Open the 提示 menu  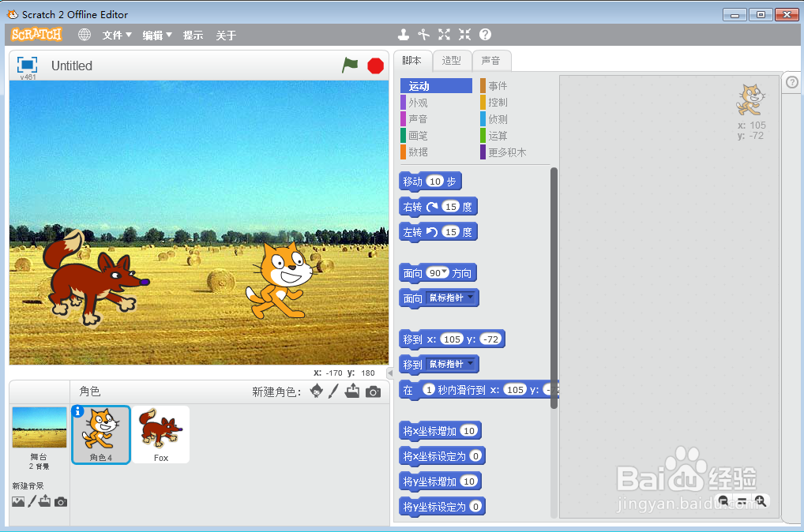[193, 35]
